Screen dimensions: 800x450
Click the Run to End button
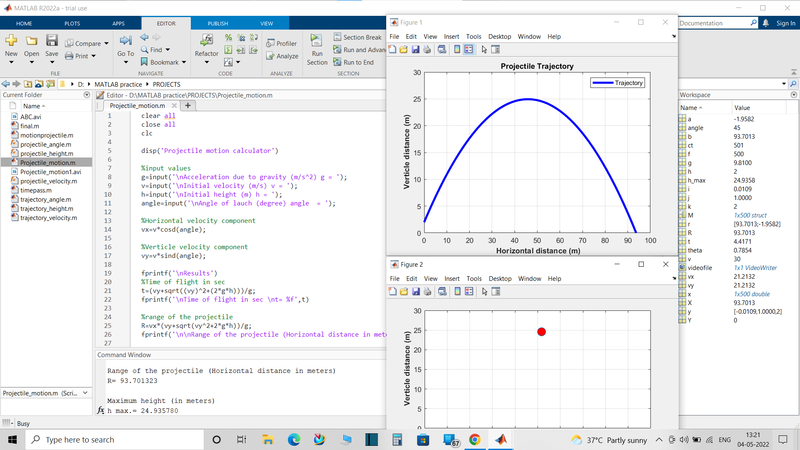357,62
